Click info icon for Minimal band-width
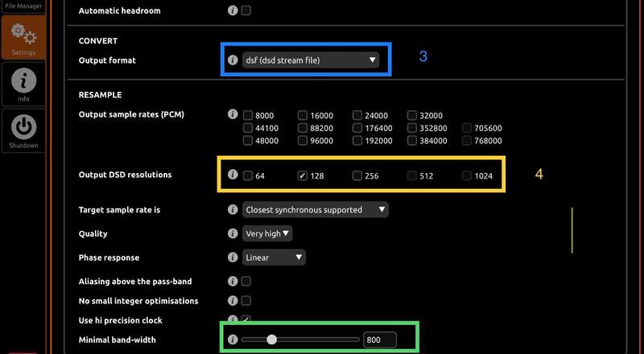 (x=233, y=340)
